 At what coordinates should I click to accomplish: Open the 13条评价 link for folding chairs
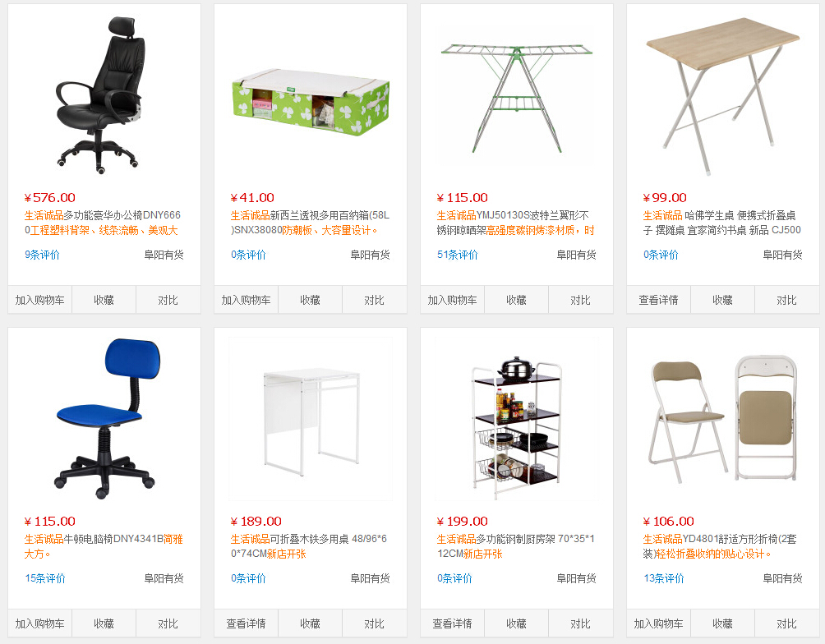point(663,578)
